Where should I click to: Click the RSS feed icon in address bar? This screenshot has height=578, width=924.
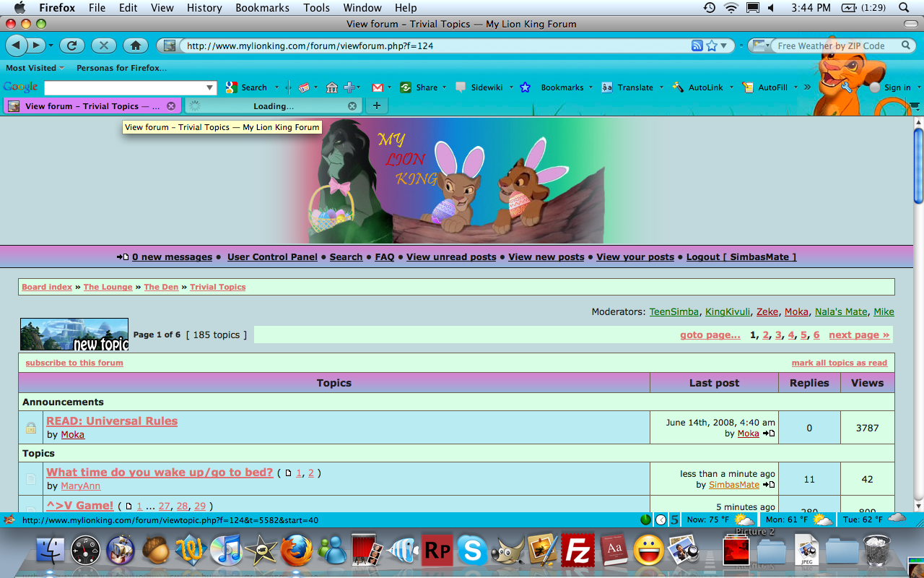click(697, 46)
